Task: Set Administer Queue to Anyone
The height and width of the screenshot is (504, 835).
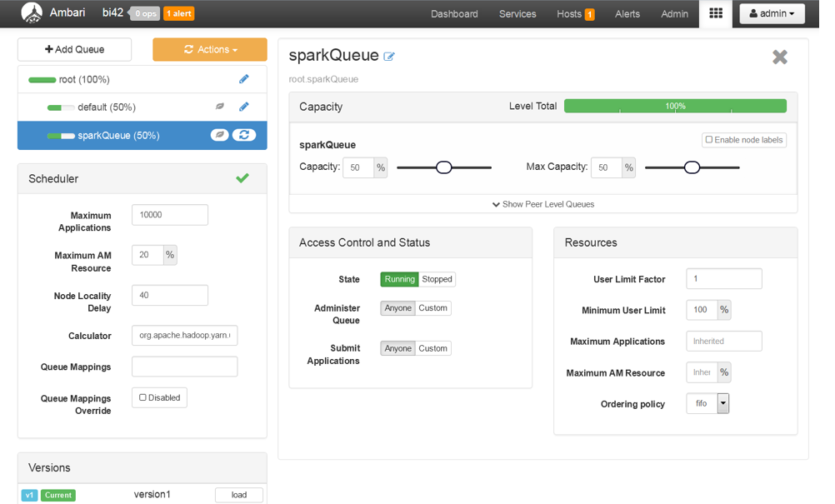Action: coord(397,307)
